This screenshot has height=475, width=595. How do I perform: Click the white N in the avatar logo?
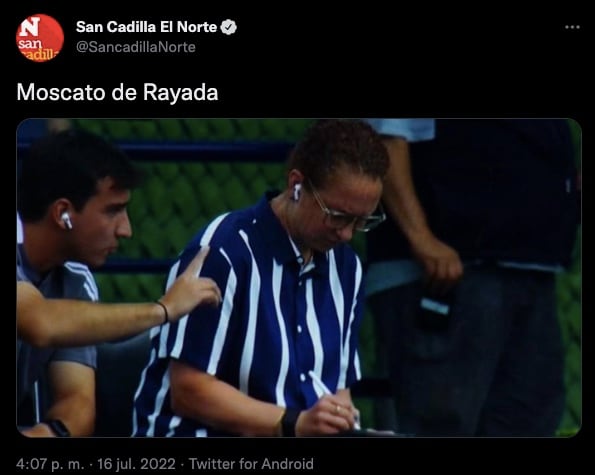point(30,27)
